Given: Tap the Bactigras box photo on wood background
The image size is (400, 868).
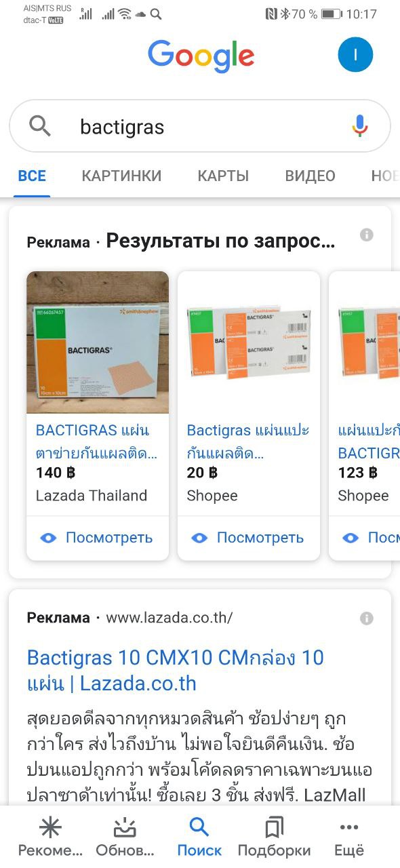Looking at the screenshot, I should (98, 342).
